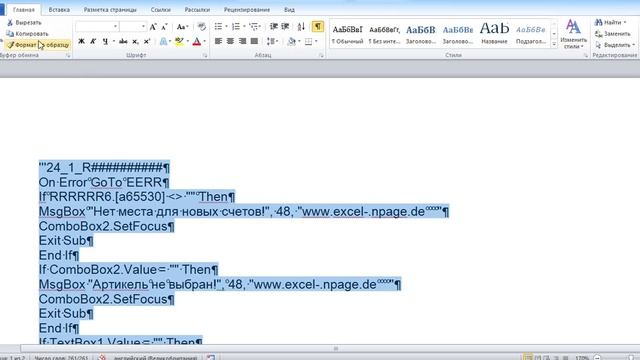
Task: Open the font color dropdown arrow
Action: [x=204, y=41]
